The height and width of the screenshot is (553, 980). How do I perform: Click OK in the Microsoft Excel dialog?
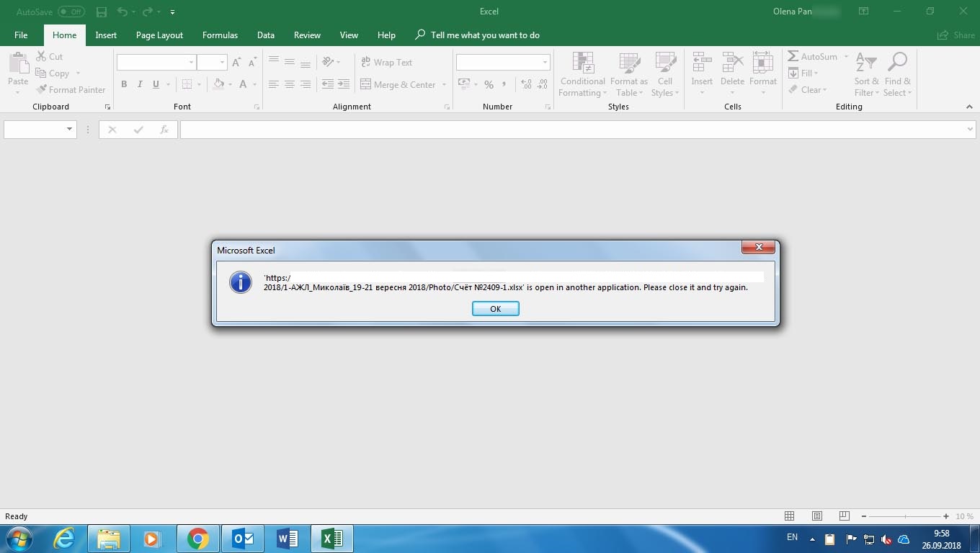495,308
